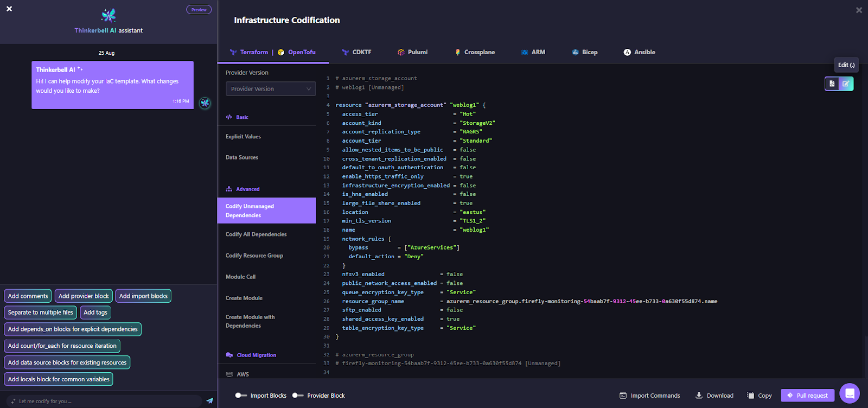The height and width of the screenshot is (408, 868).
Task: Click the Pulumi logo icon
Action: click(401, 52)
